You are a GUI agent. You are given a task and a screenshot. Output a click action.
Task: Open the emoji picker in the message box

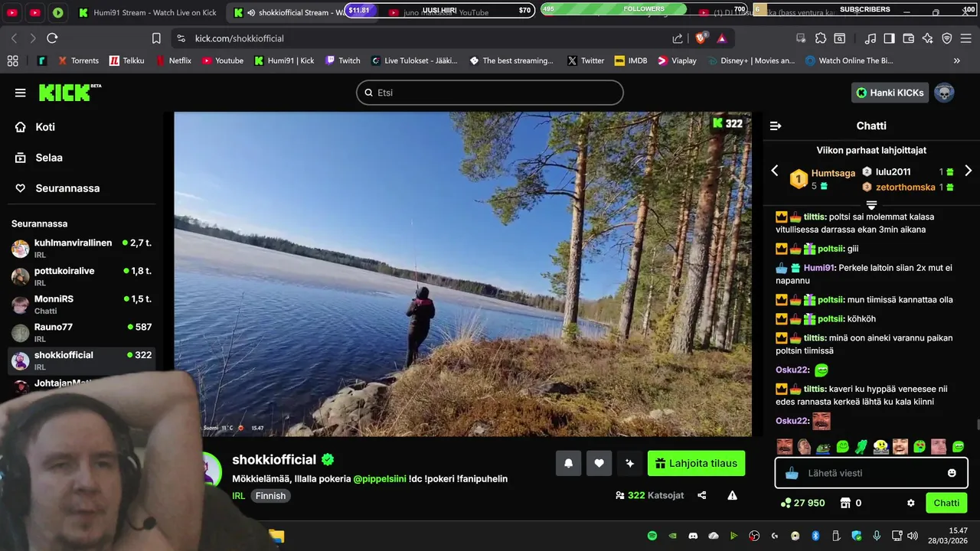point(952,473)
